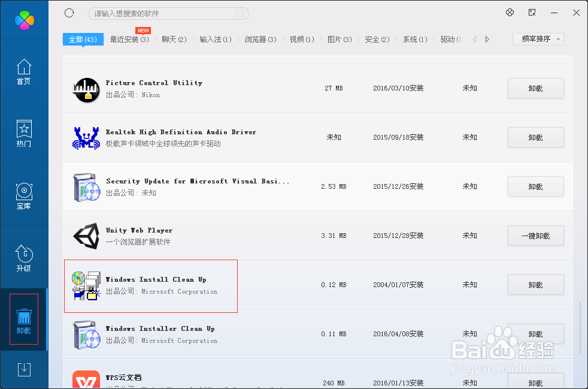The width and height of the screenshot is (588, 389).
Task: Switch to the 聊天 (2) tab
Action: tap(174, 40)
